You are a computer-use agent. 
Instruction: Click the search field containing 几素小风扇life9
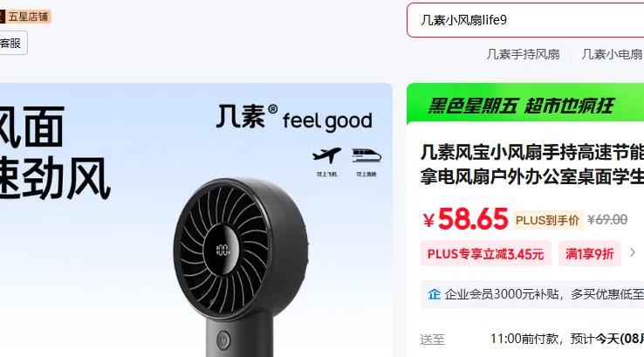click(x=525, y=20)
